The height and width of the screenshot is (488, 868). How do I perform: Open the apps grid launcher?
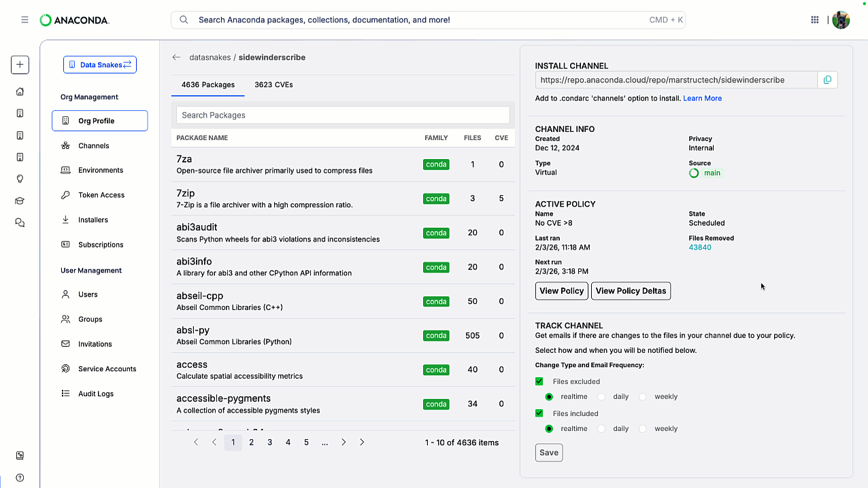tap(815, 20)
